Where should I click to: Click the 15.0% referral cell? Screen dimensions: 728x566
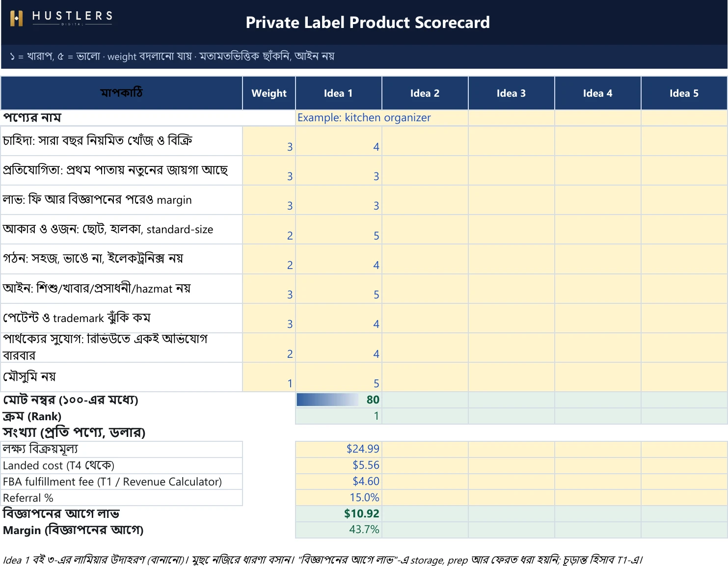pos(339,497)
